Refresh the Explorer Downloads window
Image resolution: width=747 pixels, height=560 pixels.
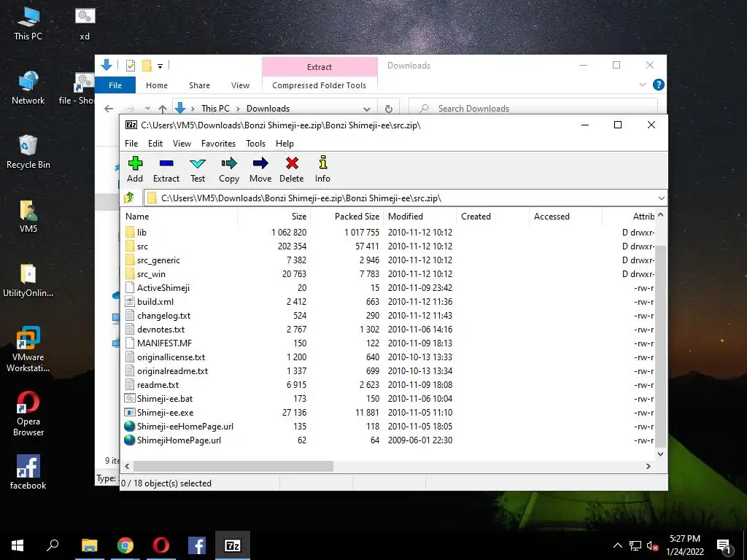coord(389,109)
